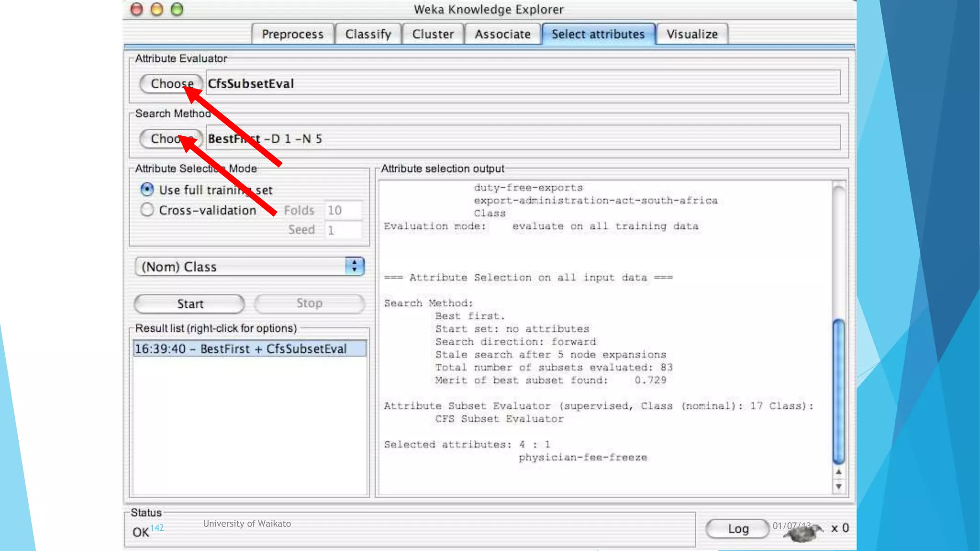Screen dimensions: 980x551
Task: Click the green zoom window button
Action: coord(177,10)
